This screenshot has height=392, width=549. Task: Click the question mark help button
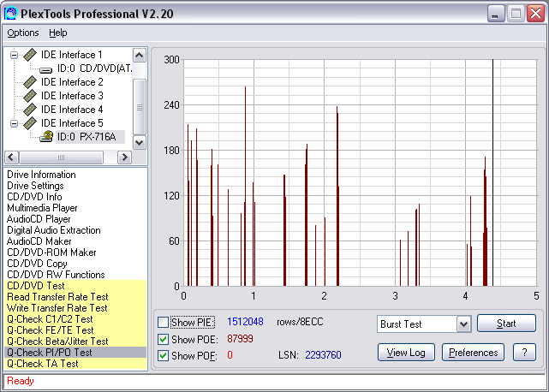pos(524,353)
